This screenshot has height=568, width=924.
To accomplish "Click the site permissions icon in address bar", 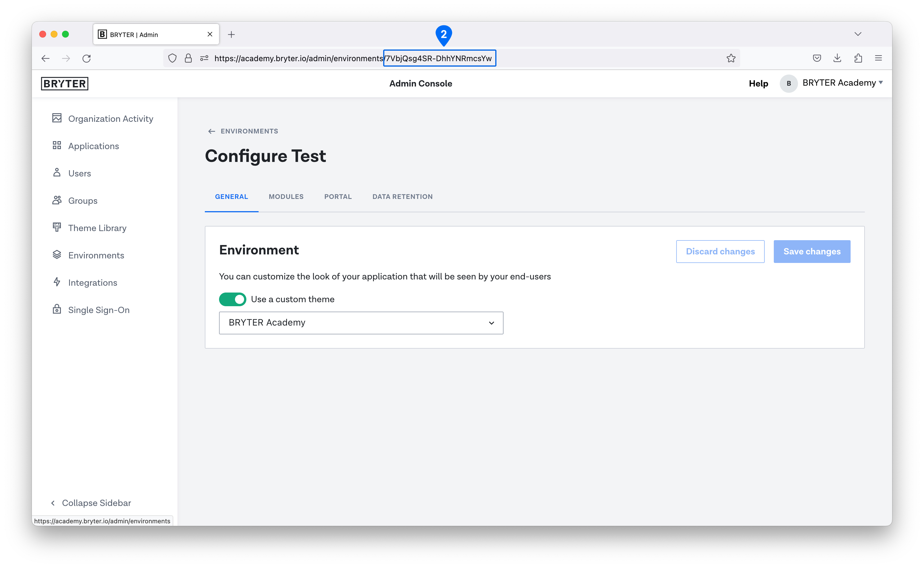I will click(204, 58).
